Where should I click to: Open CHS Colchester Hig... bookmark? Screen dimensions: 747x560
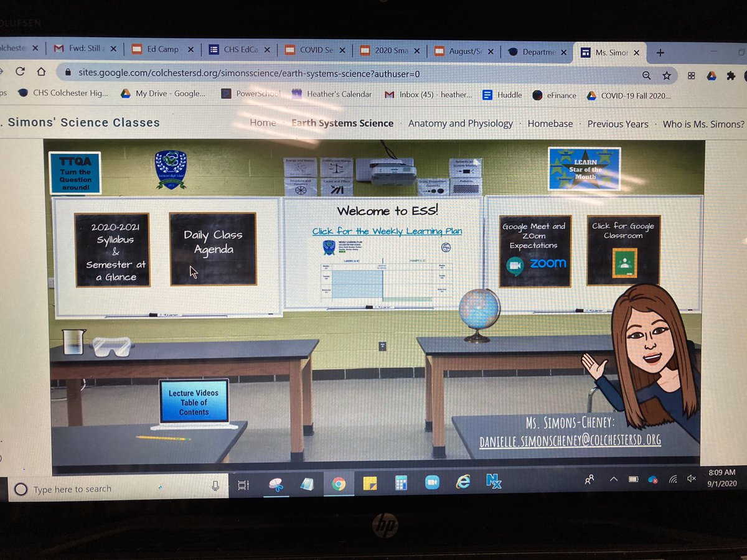click(63, 93)
